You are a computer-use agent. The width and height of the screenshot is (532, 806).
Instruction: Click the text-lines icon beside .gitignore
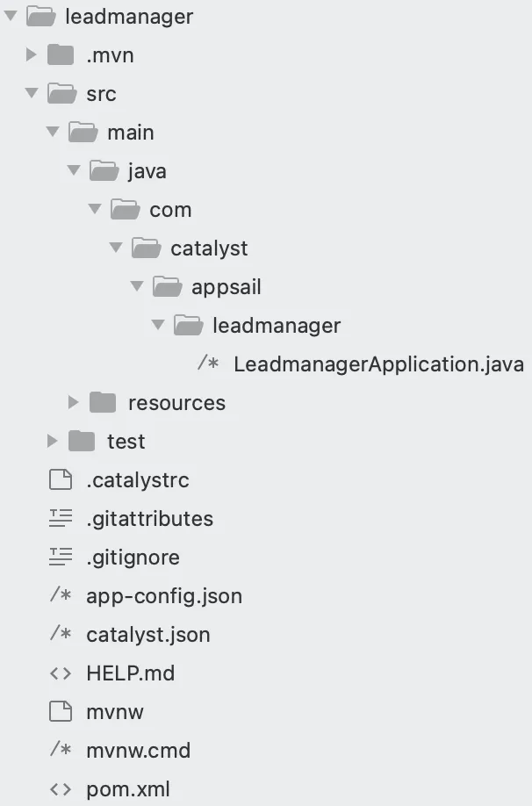pyautogui.click(x=61, y=558)
